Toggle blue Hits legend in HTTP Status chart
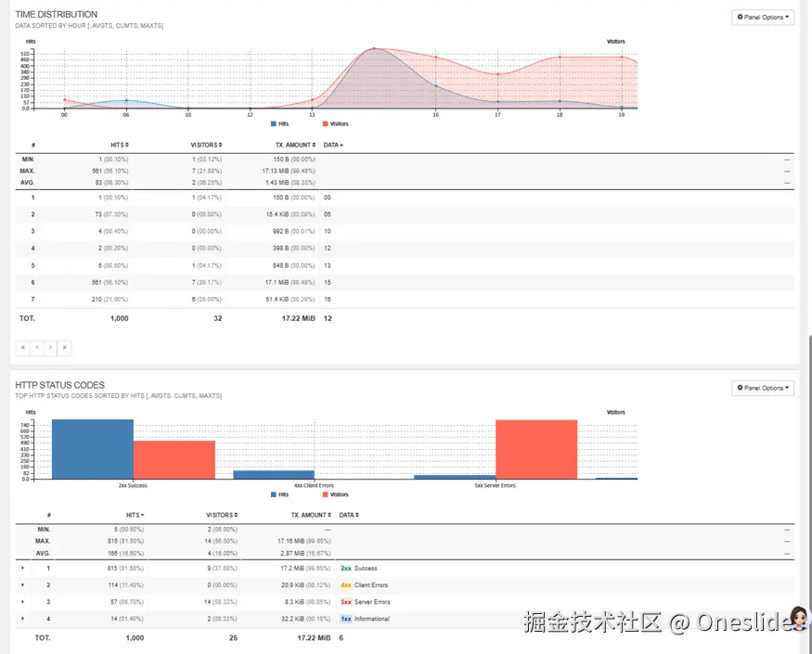The image size is (812, 654). [x=279, y=494]
